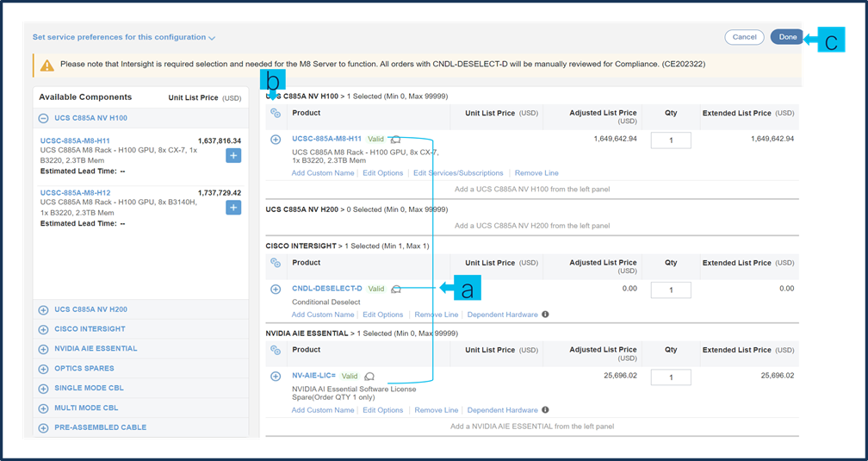
Task: Click adjusted list price 25,696.02
Action: pyautogui.click(x=620, y=375)
